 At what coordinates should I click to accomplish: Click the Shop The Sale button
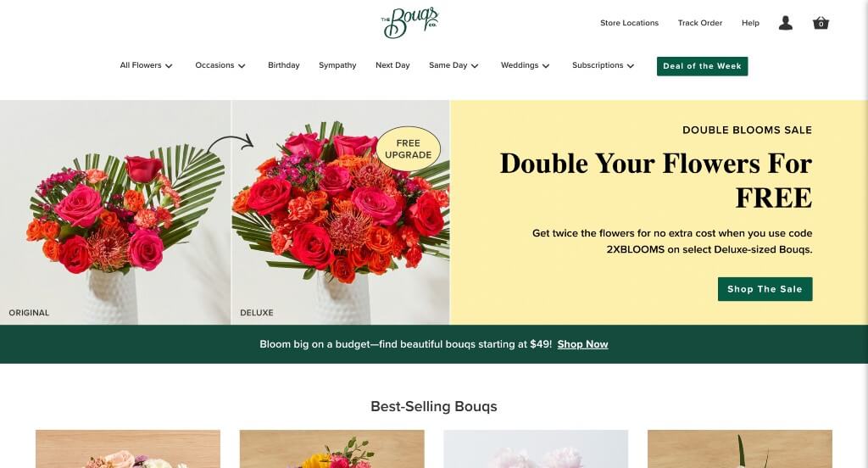765,289
